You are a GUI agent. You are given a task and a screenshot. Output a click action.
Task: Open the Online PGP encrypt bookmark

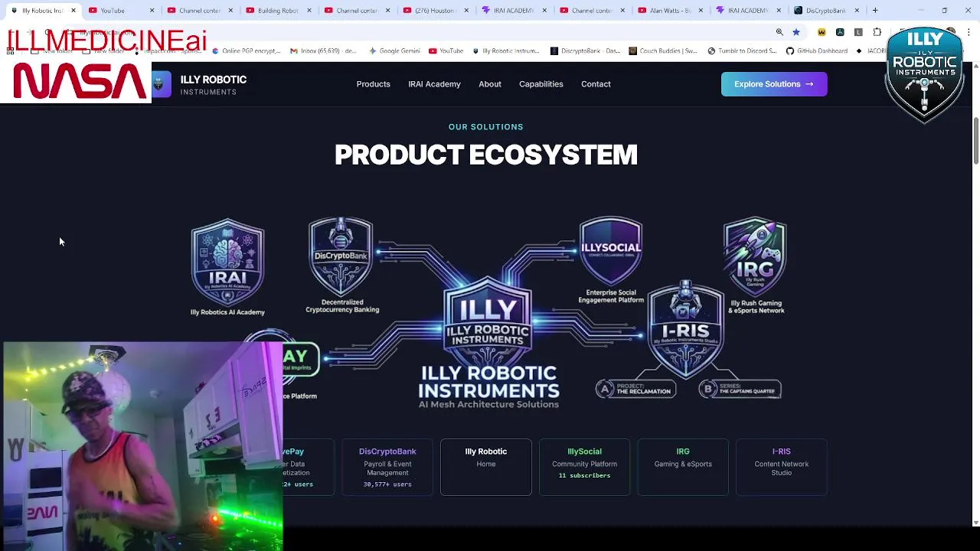tap(246, 51)
